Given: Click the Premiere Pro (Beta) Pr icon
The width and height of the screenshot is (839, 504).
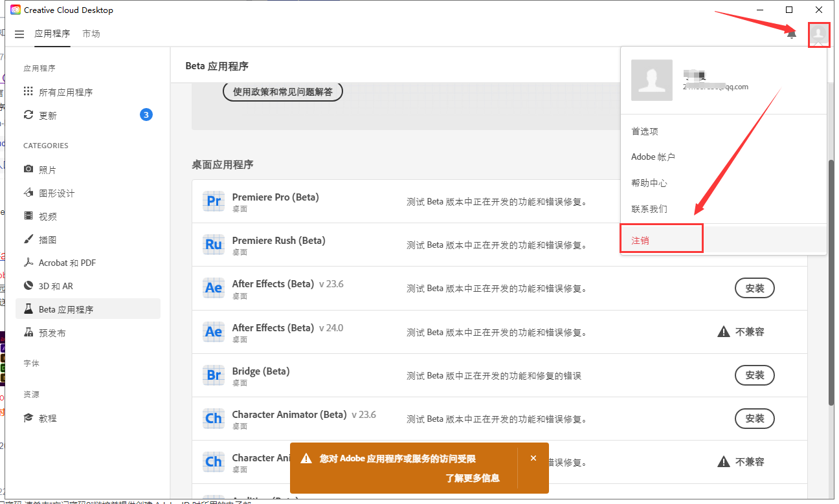Looking at the screenshot, I should 214,201.
